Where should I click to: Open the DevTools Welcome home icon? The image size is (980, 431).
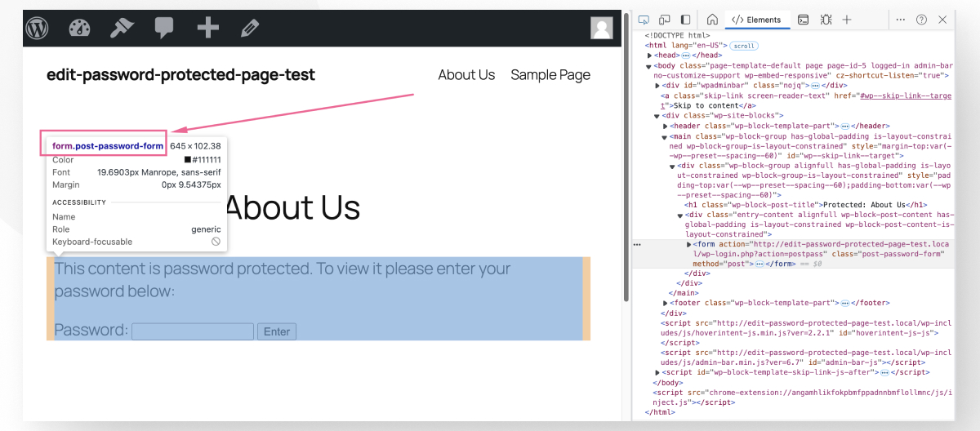(712, 20)
